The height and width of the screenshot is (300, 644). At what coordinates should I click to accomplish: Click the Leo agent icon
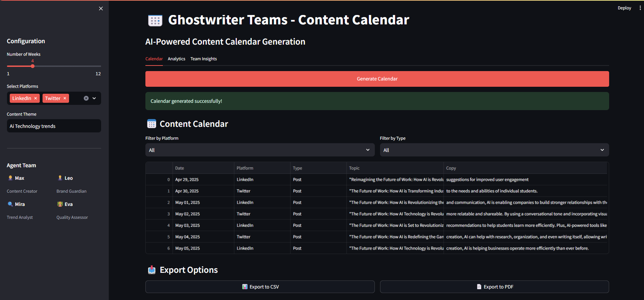pos(60,178)
